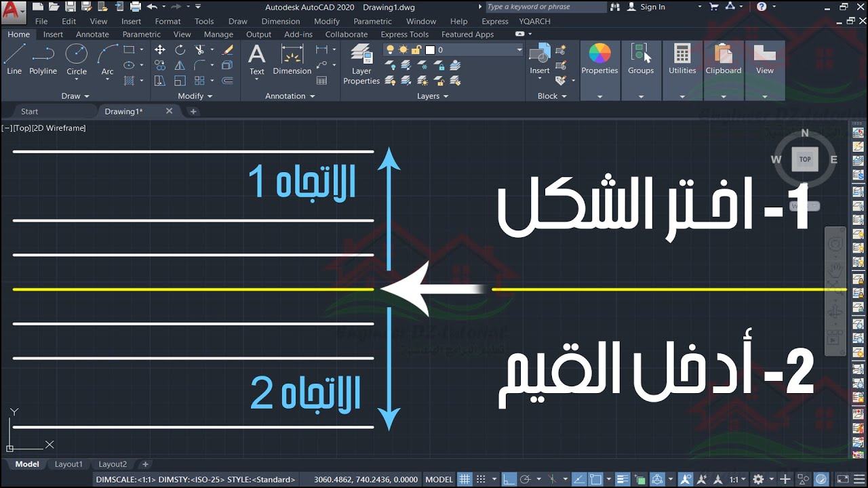Click the Insert block icon

click(x=540, y=59)
